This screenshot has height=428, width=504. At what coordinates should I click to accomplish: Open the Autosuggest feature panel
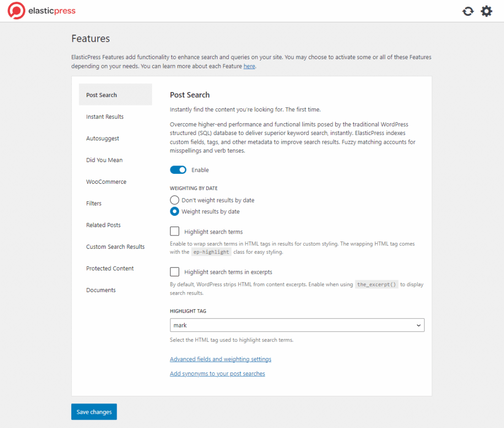click(102, 138)
